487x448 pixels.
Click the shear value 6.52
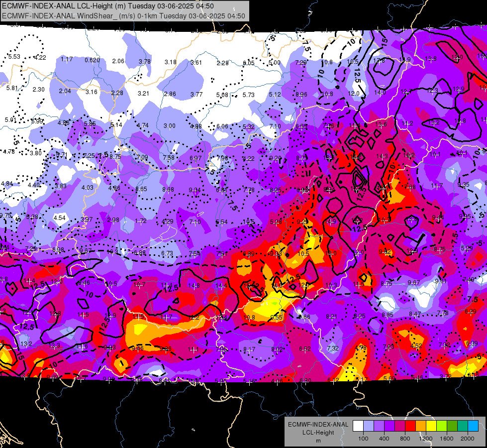[x=304, y=349]
